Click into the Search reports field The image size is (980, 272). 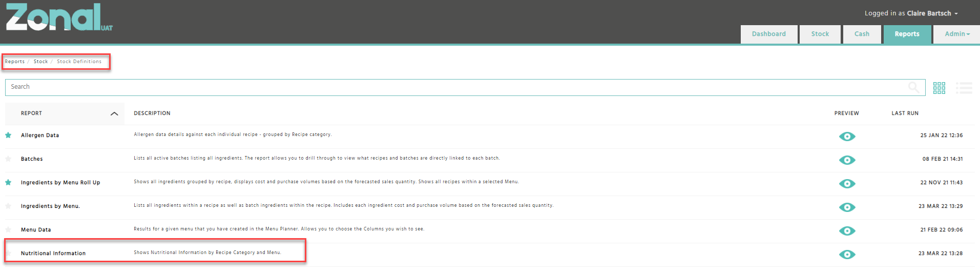tap(456, 87)
